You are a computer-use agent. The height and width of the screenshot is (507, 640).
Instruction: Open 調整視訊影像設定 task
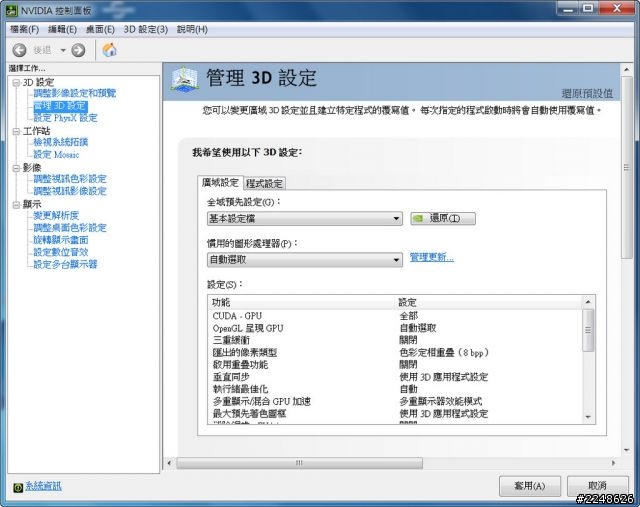[69, 191]
